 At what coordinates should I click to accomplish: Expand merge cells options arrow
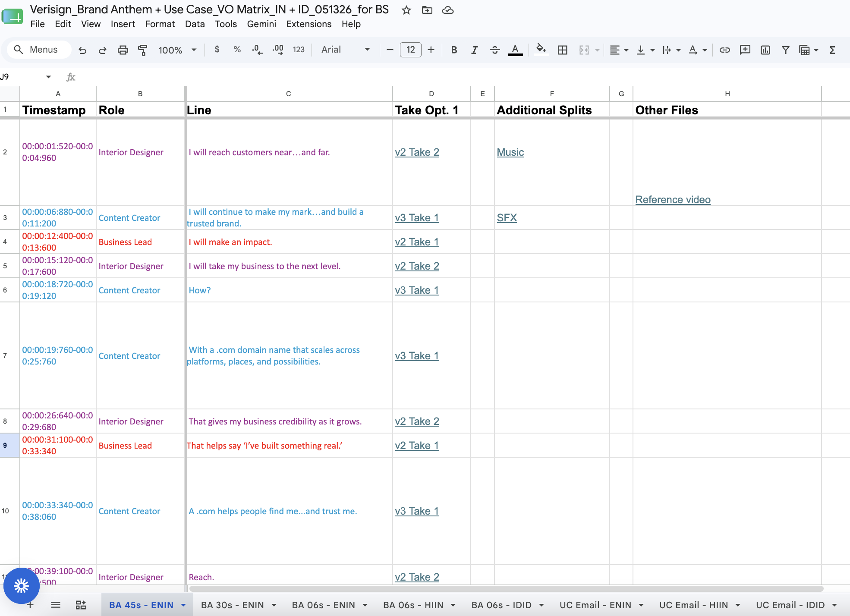point(597,50)
